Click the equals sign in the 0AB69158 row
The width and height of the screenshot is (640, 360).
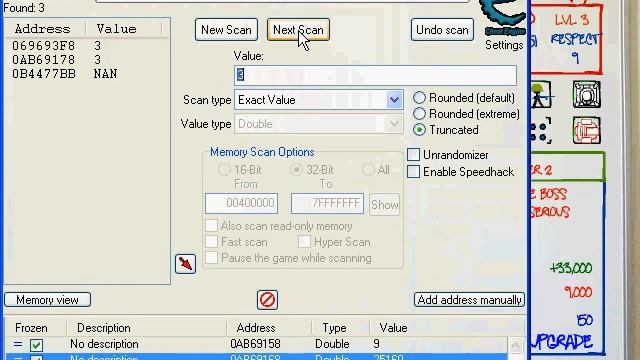pyautogui.click(x=18, y=344)
